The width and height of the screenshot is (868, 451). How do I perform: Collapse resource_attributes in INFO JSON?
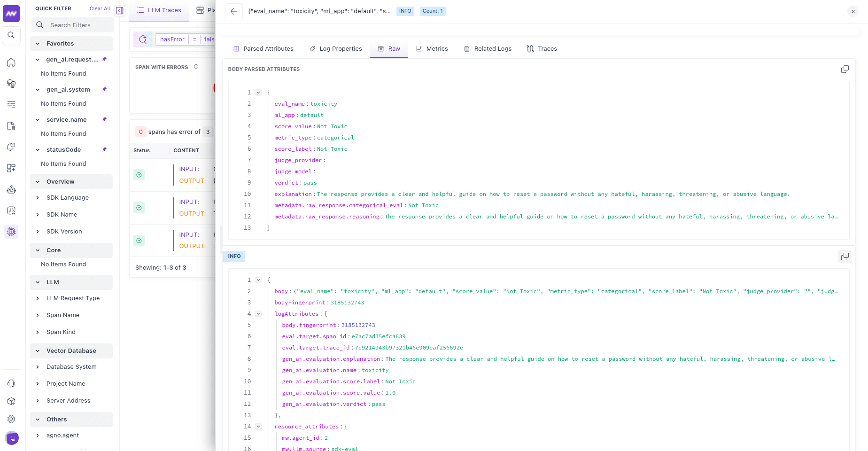258,427
